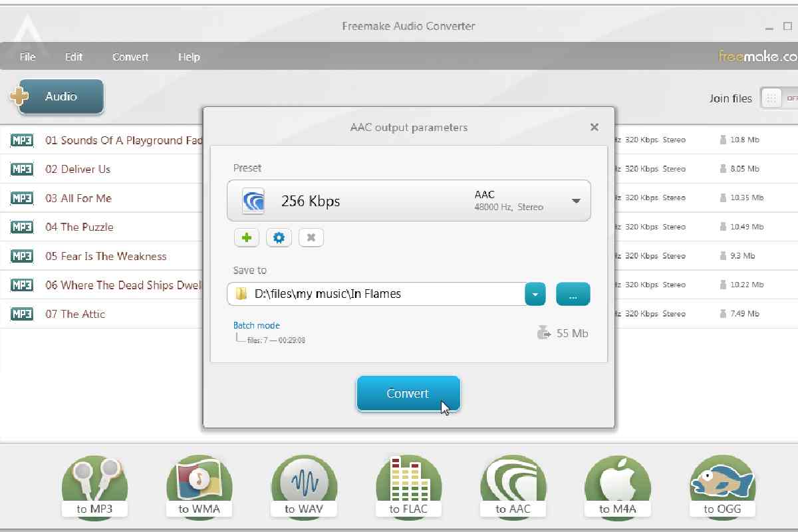The width and height of the screenshot is (798, 532).
Task: Select track 01 Sounds Of A Playground
Action: tap(124, 140)
